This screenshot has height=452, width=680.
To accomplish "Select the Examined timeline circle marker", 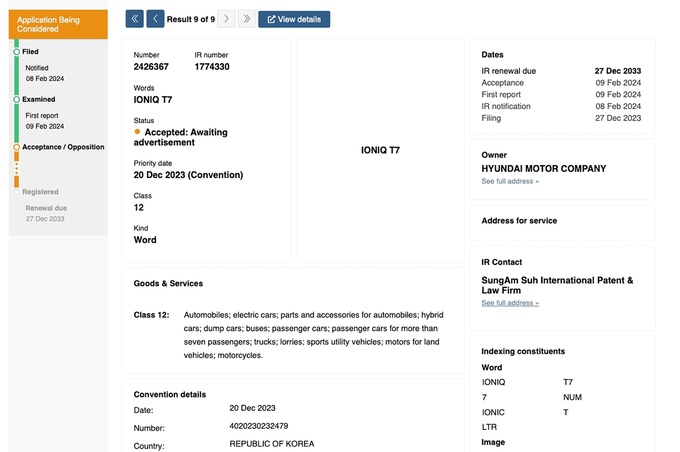I will pos(16,99).
